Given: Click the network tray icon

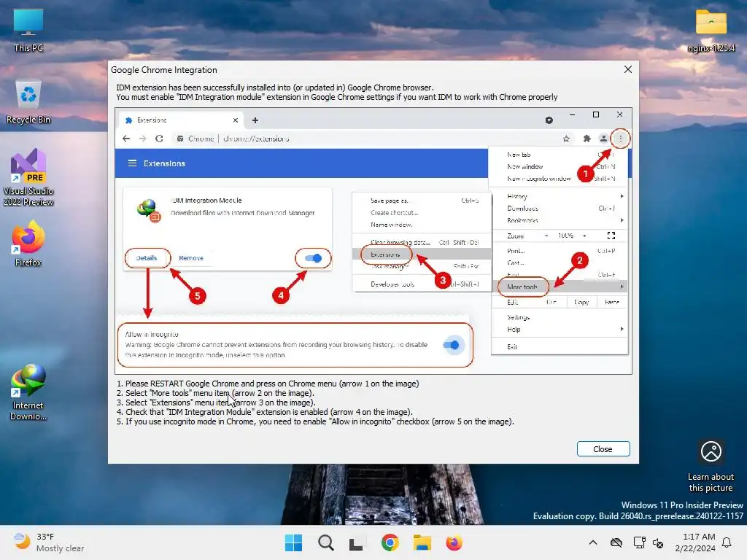Looking at the screenshot, I should pyautogui.click(x=639, y=542).
